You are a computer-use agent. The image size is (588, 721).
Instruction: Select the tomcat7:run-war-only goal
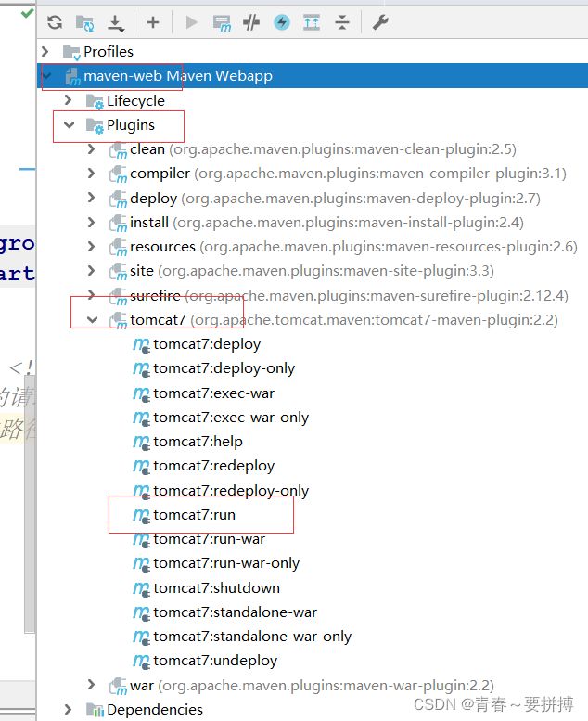click(x=226, y=563)
